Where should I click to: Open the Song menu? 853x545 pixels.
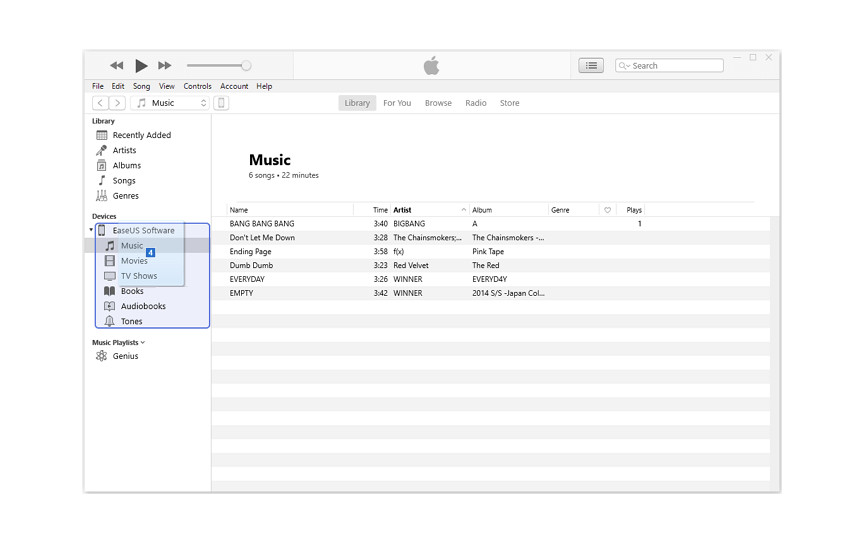point(141,86)
